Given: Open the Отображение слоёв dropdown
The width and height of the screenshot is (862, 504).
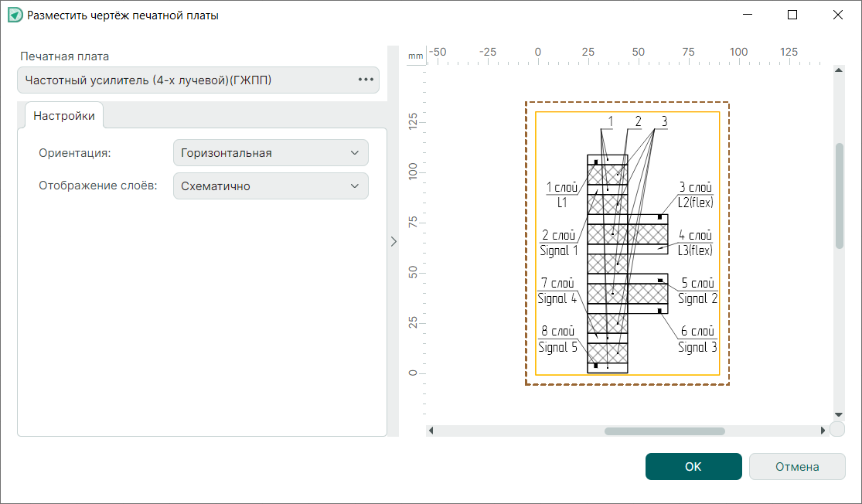Looking at the screenshot, I should pos(271,186).
